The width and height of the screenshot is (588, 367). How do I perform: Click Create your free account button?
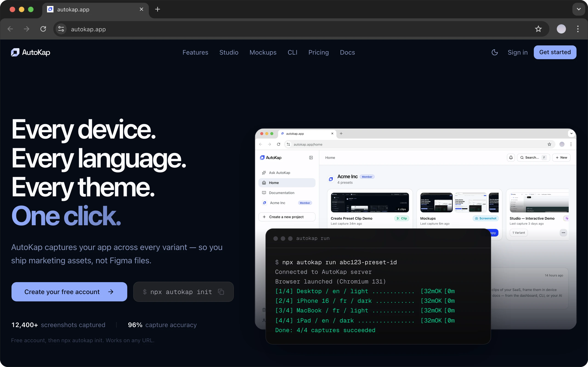69,292
